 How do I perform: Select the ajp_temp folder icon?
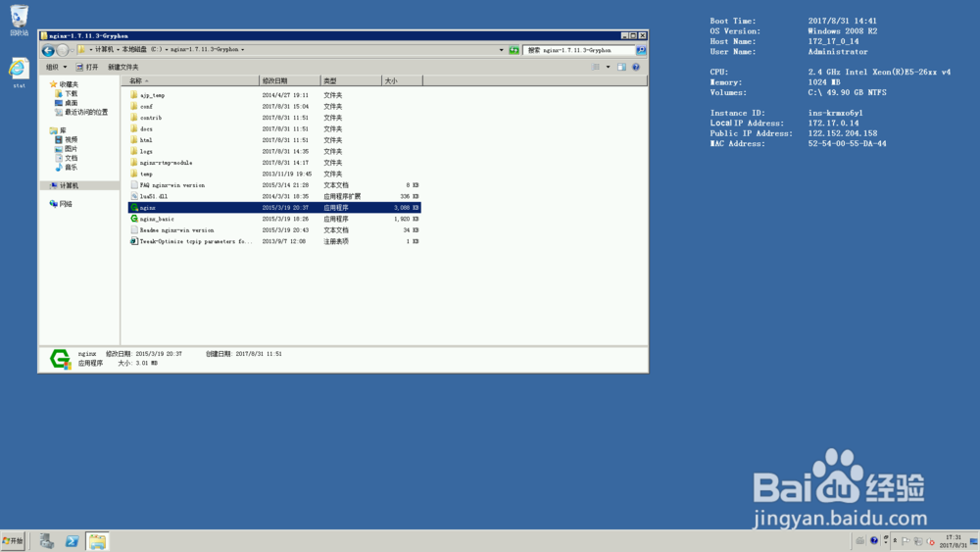[133, 95]
